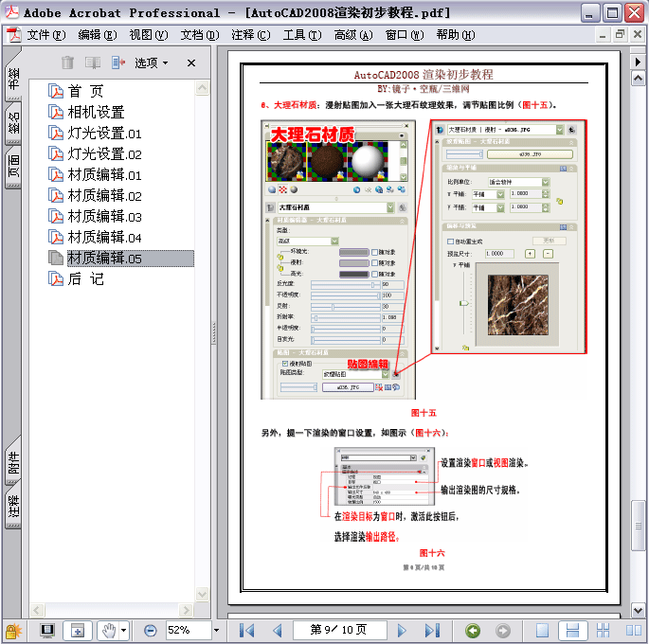Viewport: 649px width, 644px height.
Task: Click the delete bookmark trash icon
Action: pos(67,63)
